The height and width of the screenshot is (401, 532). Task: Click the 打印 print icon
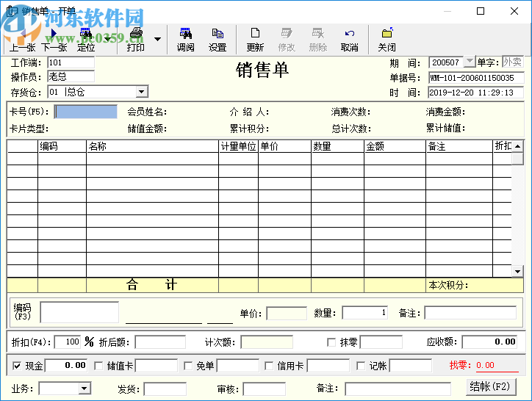click(136, 40)
